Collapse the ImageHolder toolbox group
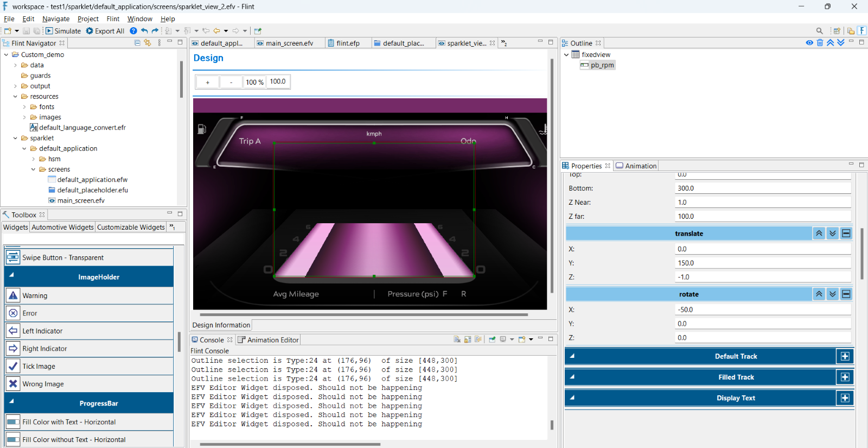This screenshot has height=448, width=868. [11, 275]
